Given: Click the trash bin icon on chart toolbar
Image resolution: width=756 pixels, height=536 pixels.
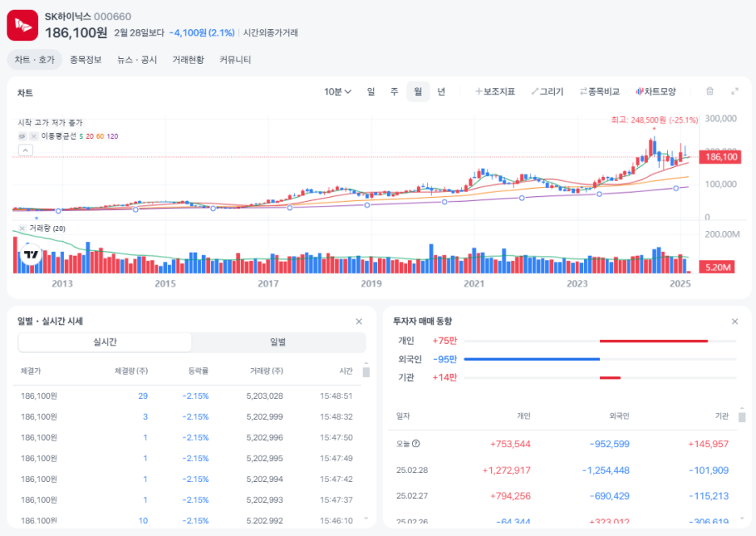Looking at the screenshot, I should tap(710, 91).
